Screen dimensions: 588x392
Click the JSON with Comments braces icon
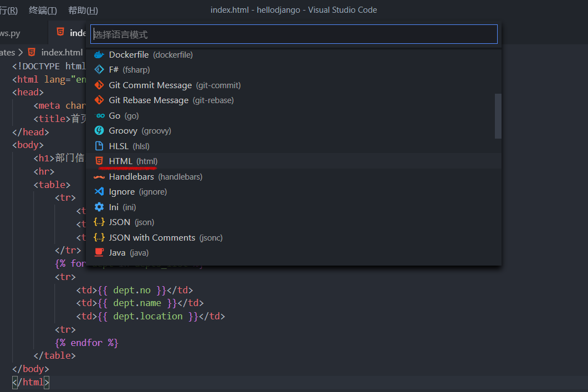tap(99, 237)
